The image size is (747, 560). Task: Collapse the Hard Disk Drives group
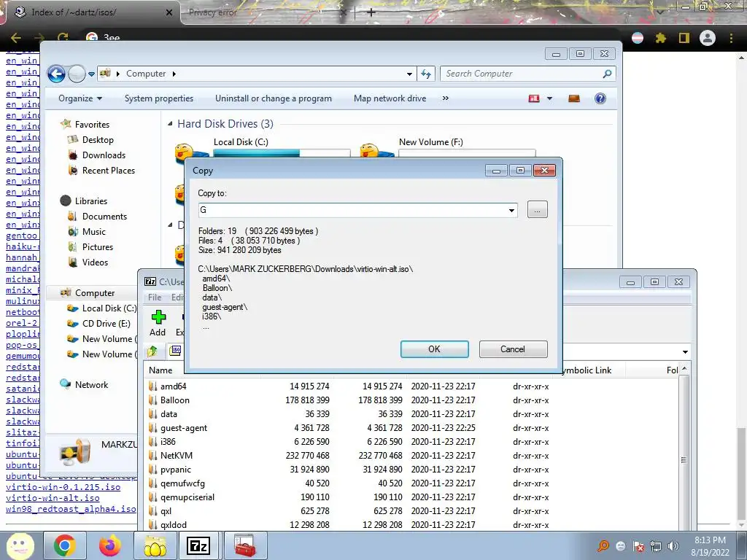171,124
